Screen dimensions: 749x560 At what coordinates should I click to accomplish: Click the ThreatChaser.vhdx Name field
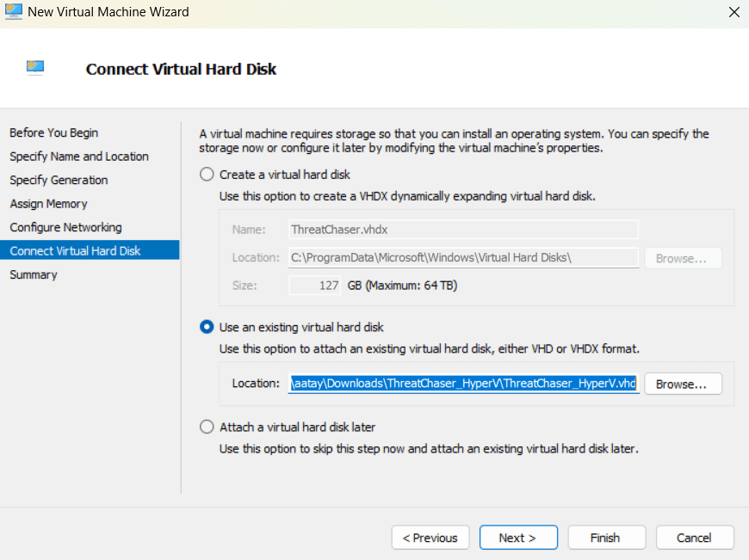click(x=463, y=230)
